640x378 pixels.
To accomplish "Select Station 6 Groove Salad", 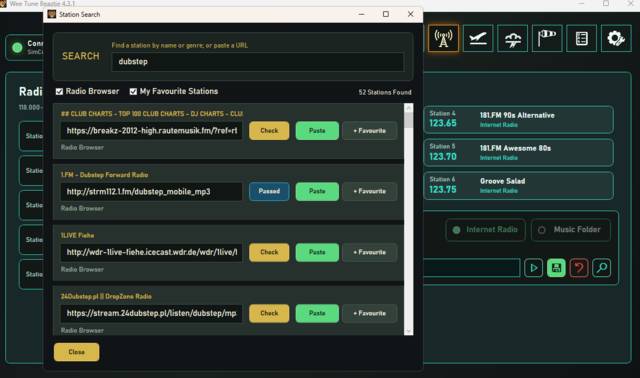I will pos(518,186).
